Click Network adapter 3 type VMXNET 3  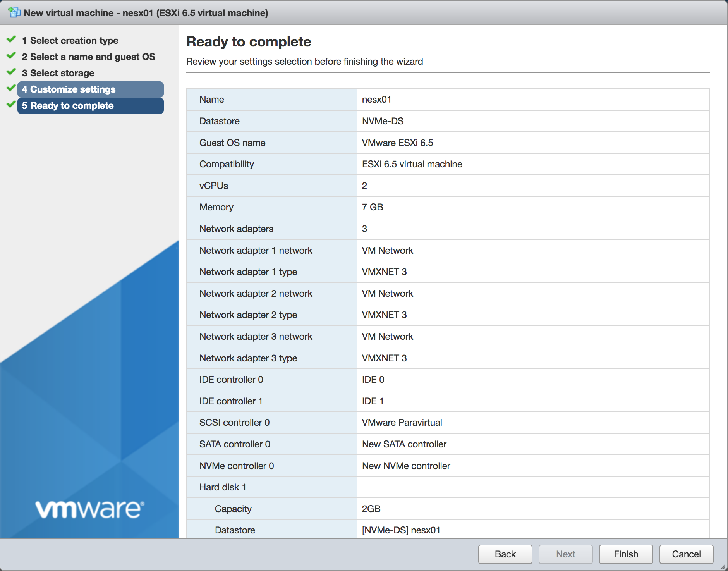click(384, 358)
